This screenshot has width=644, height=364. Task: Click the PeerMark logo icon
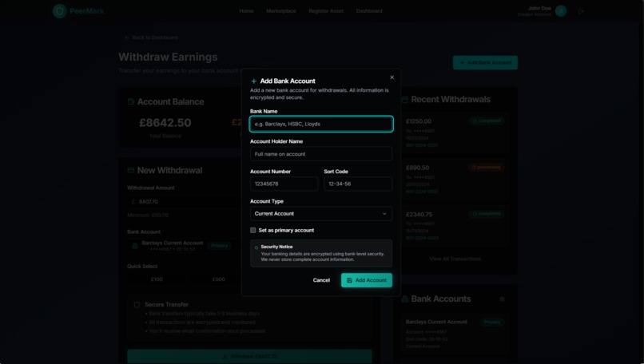tap(60, 11)
